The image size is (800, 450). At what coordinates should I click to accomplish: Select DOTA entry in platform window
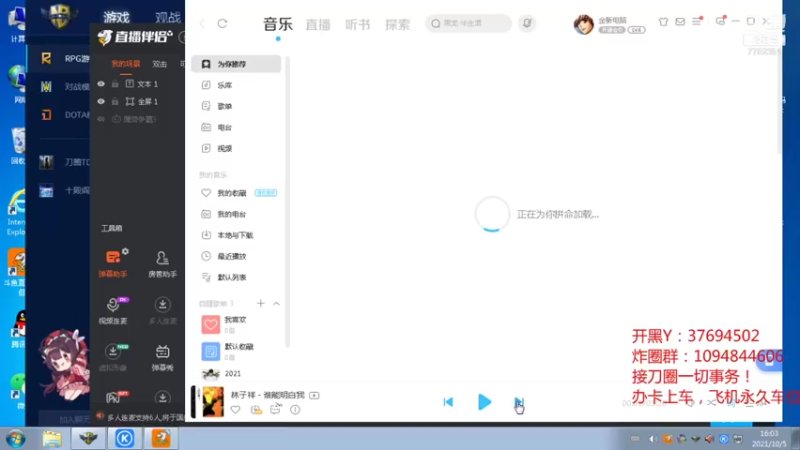pos(64,115)
